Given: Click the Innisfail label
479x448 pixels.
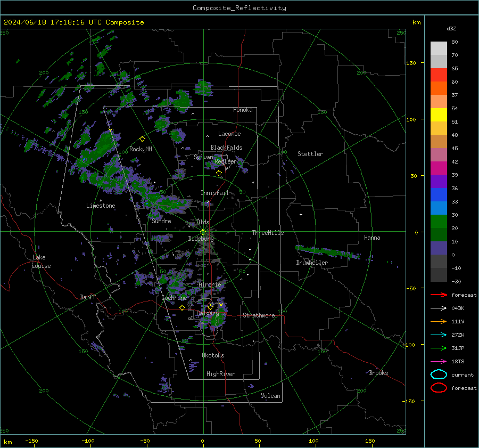Looking at the screenshot, I should pyautogui.click(x=214, y=193).
